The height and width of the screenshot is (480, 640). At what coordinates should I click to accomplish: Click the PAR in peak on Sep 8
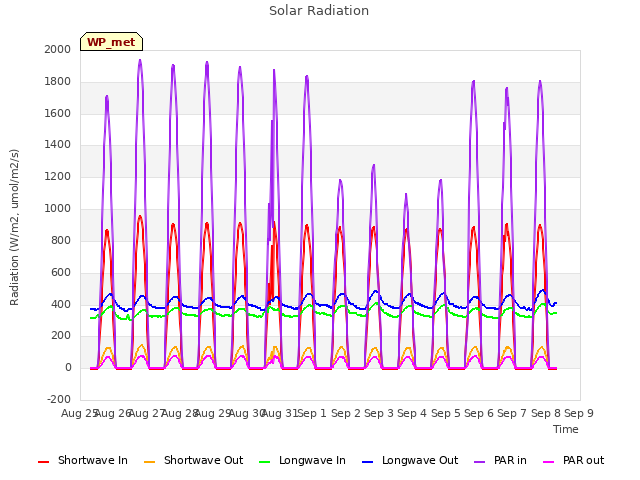tap(540, 82)
